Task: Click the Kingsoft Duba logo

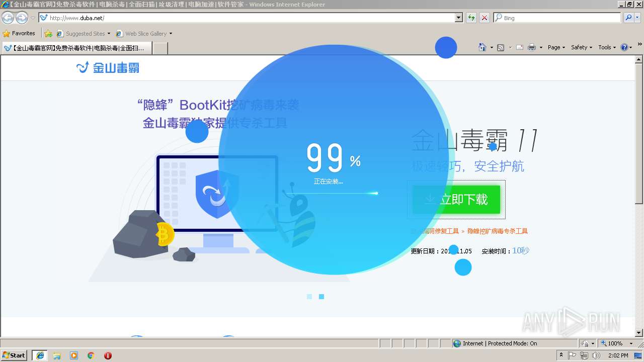Action: (108, 67)
